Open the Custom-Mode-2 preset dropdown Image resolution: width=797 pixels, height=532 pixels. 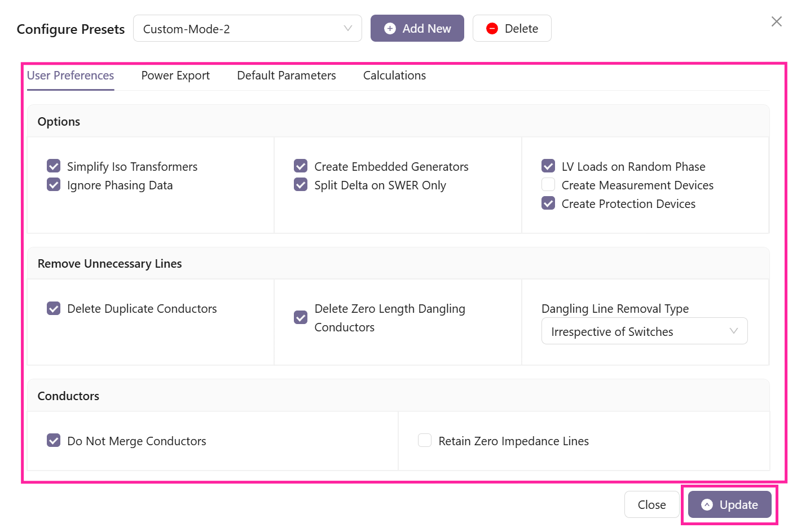[247, 29]
